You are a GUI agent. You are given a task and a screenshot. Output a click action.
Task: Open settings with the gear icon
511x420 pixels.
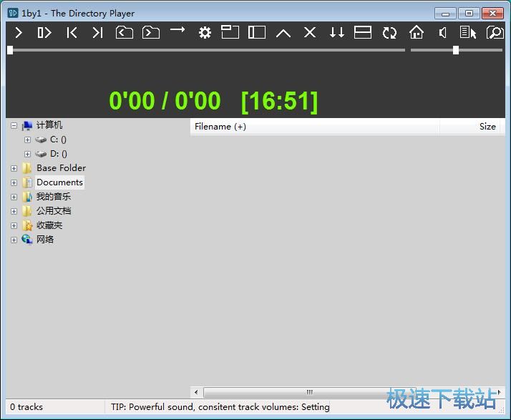point(205,33)
